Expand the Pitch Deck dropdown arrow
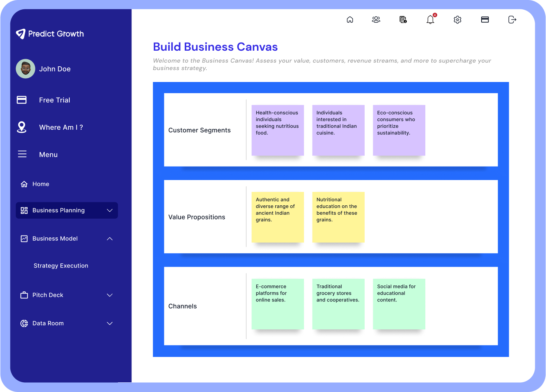Viewport: 546px width, 392px height. click(x=110, y=295)
